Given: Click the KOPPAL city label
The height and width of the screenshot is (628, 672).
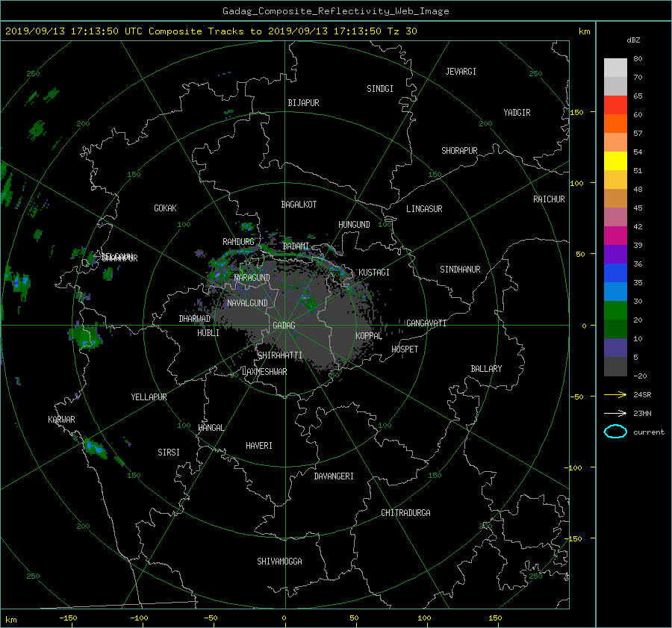Looking at the screenshot, I should [x=369, y=335].
